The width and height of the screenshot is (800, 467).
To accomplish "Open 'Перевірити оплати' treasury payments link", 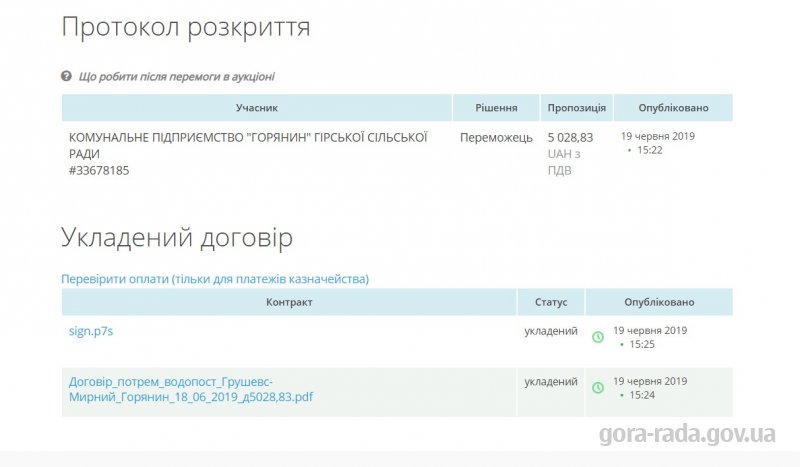I will pyautogui.click(x=215, y=279).
